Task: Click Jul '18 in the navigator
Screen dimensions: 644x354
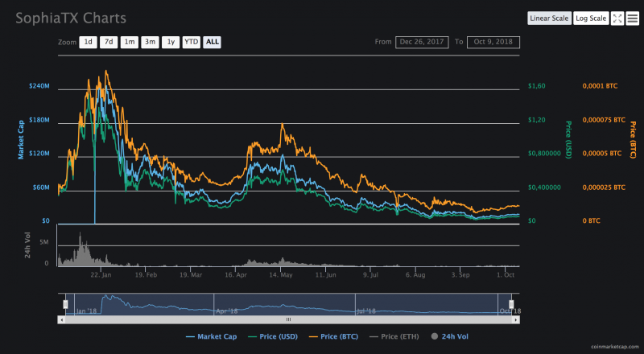Action: click(x=366, y=311)
